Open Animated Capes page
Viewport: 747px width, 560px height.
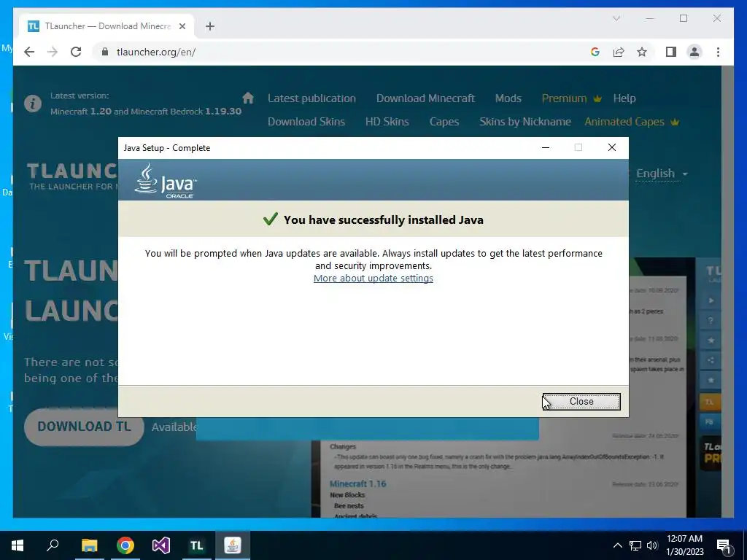(631, 122)
